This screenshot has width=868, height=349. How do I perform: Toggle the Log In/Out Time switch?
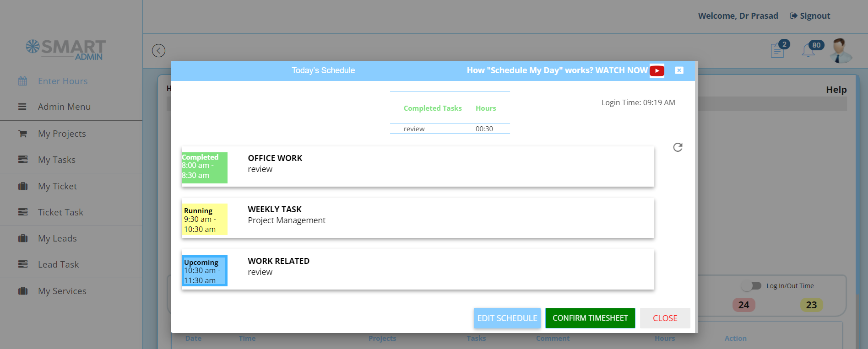[x=751, y=286]
